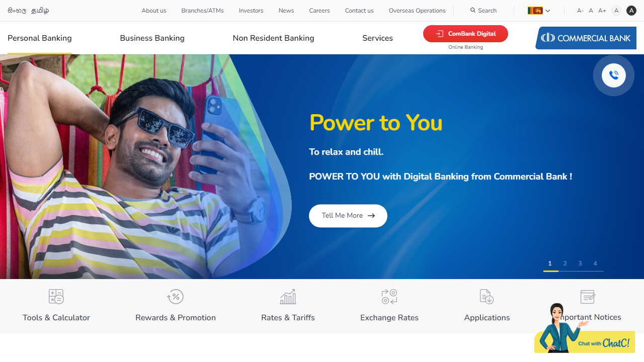This screenshot has height=362, width=644.
Task: Open the Personal Banking menu
Action: (x=40, y=38)
